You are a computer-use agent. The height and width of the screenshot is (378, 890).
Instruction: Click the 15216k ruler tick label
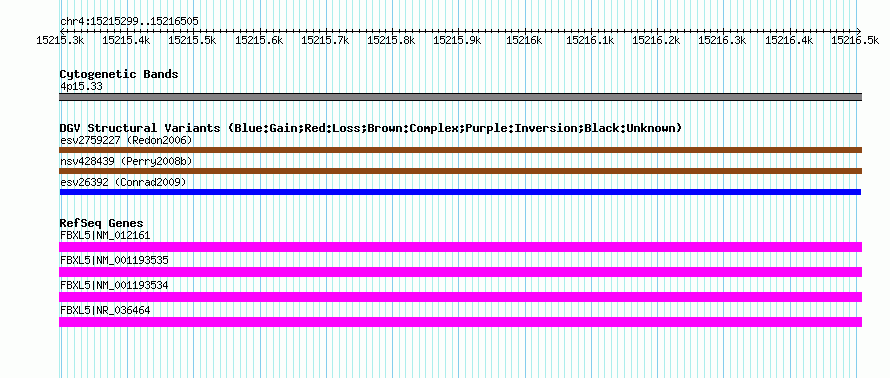524,40
